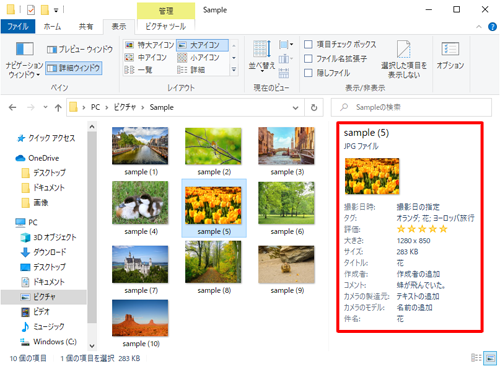
Task: Select ビデオ in the navigation pane
Action: click(35, 312)
